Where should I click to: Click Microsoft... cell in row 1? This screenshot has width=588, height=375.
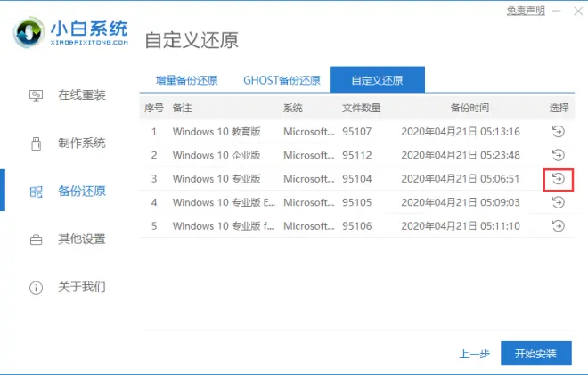click(308, 132)
